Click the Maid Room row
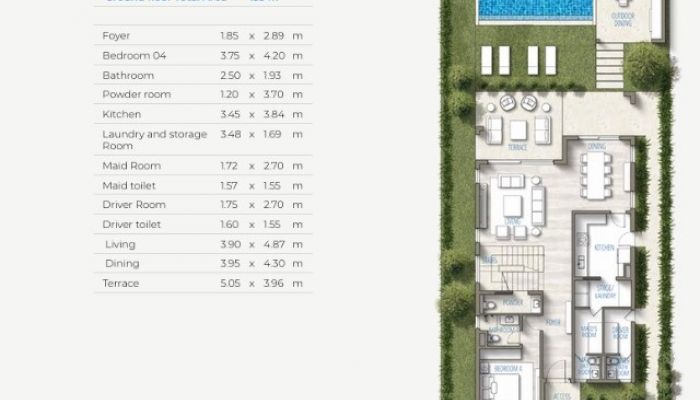Screen dimensions: 700x400 click(x=203, y=166)
